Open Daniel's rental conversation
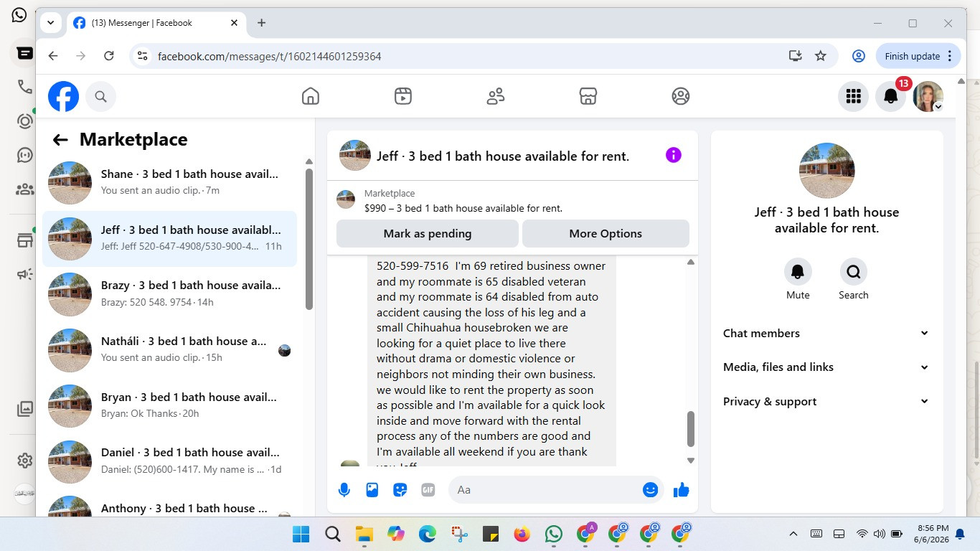The height and width of the screenshot is (551, 980). click(x=169, y=461)
